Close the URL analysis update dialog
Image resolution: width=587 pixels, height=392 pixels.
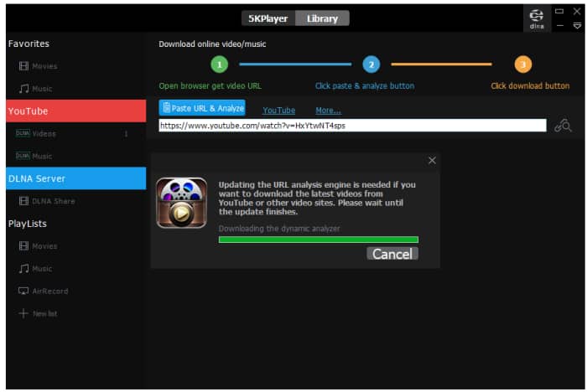click(x=432, y=161)
